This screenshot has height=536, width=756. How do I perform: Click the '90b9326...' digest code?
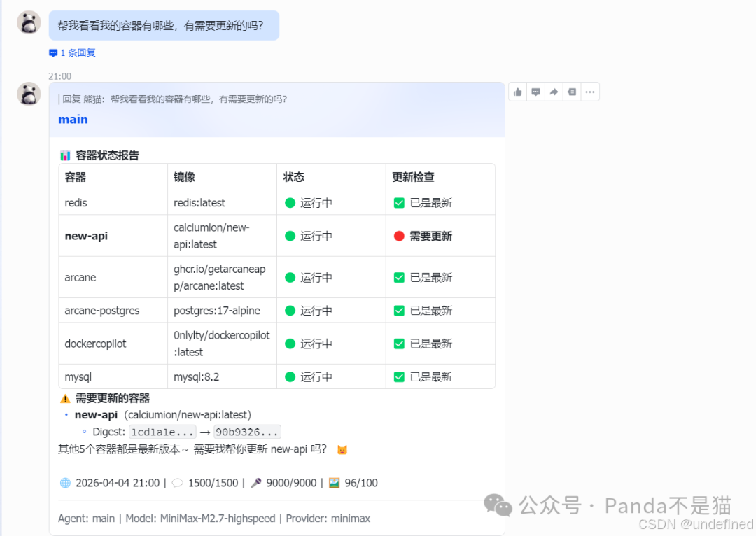click(x=247, y=432)
